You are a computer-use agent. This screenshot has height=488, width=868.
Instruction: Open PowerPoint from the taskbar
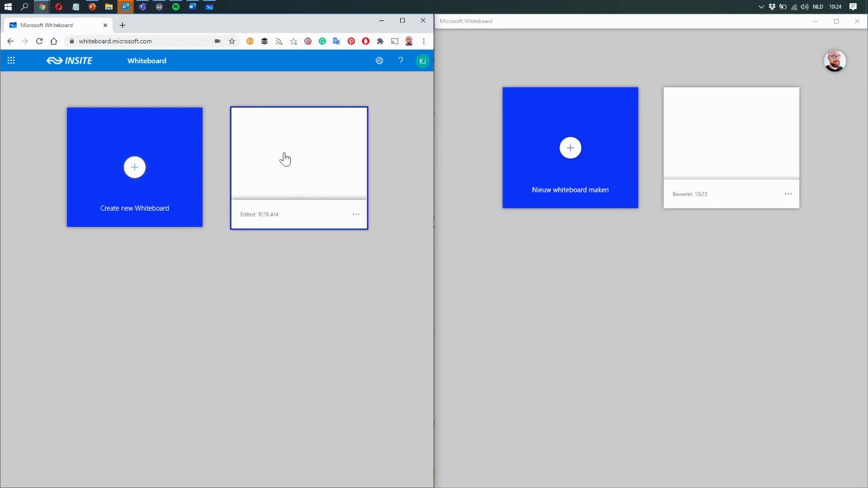pyautogui.click(x=92, y=7)
